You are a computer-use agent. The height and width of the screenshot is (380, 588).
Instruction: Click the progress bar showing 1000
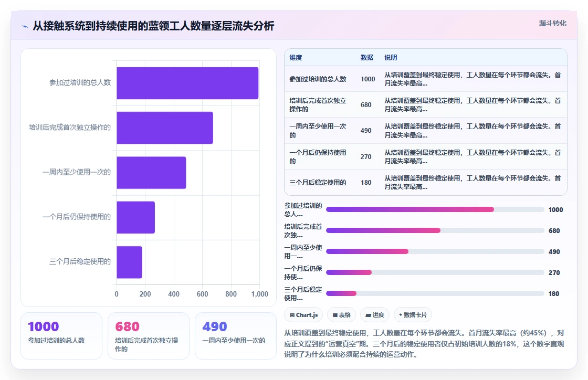(x=435, y=209)
